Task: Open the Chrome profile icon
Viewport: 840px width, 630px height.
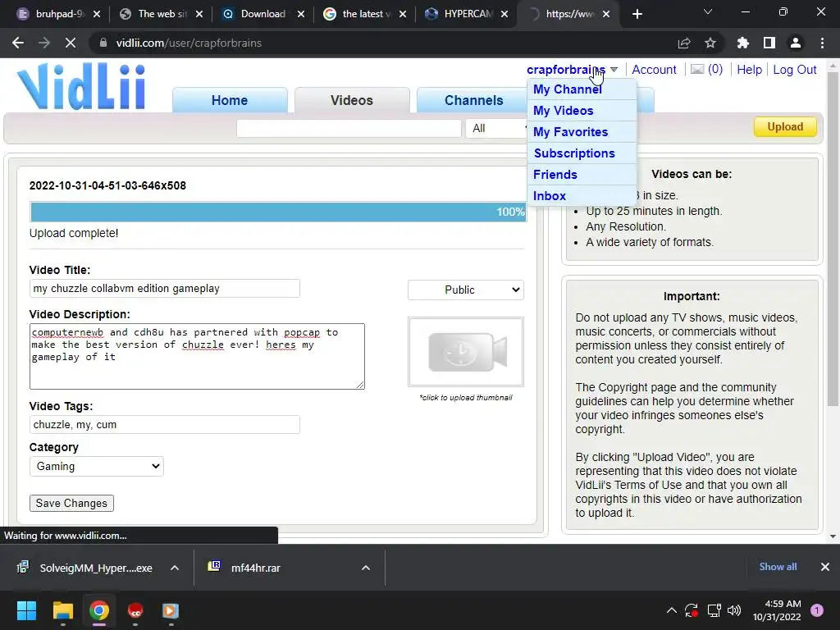Action: pyautogui.click(x=796, y=43)
